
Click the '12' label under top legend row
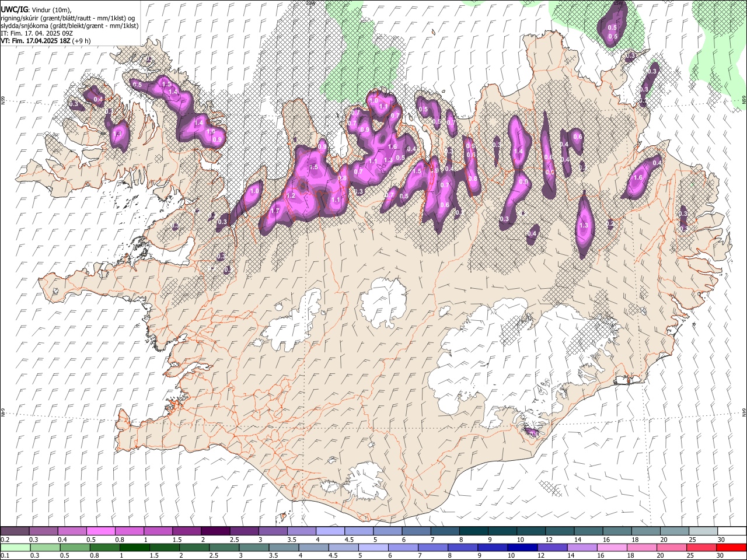(549, 540)
